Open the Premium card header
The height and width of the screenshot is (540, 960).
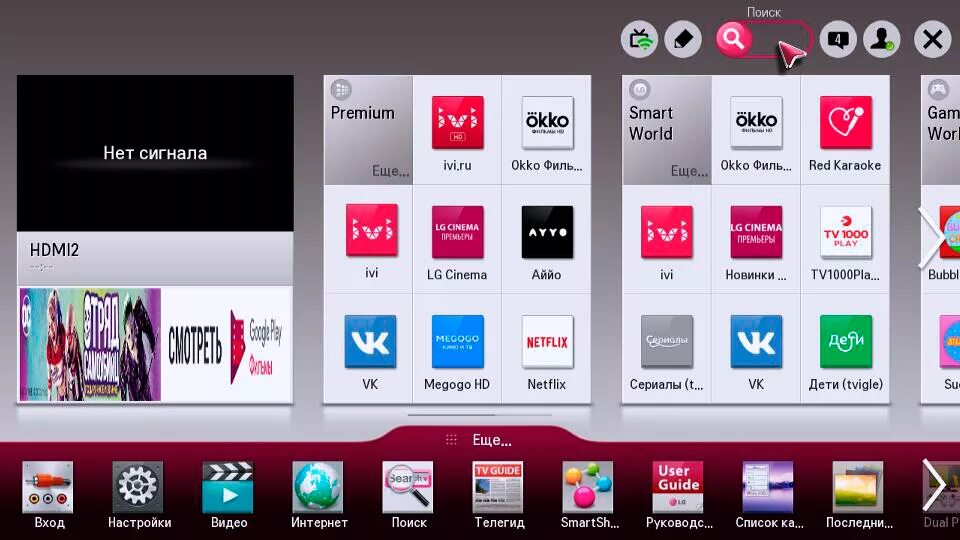(368, 130)
